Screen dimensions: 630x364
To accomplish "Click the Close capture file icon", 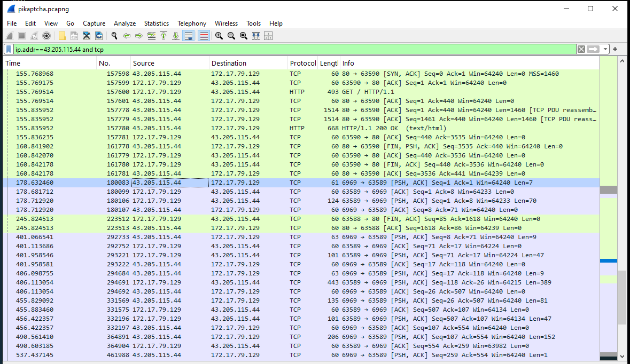I will click(87, 36).
